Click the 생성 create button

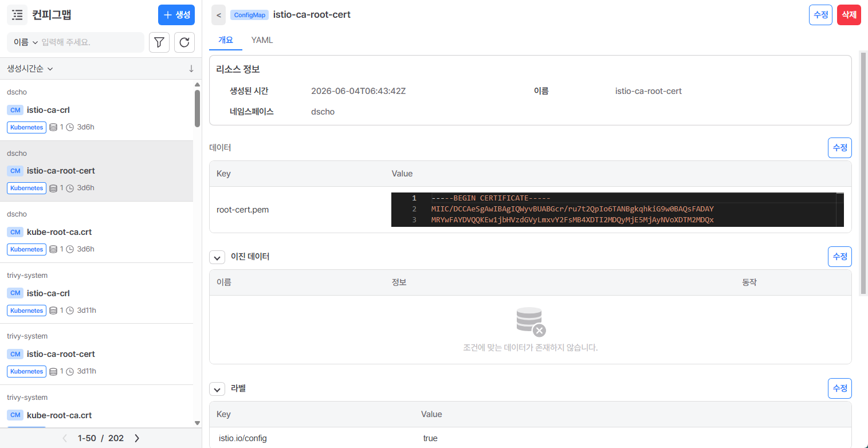176,15
